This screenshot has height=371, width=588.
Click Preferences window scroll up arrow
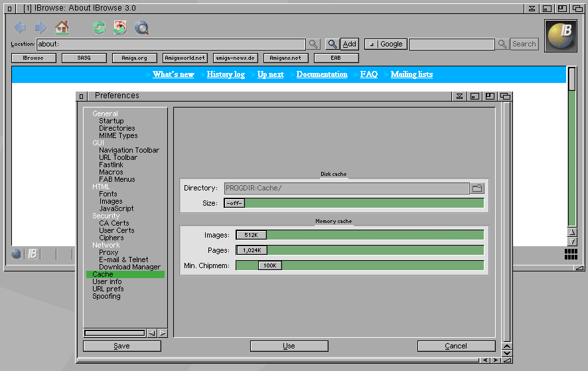click(x=506, y=346)
